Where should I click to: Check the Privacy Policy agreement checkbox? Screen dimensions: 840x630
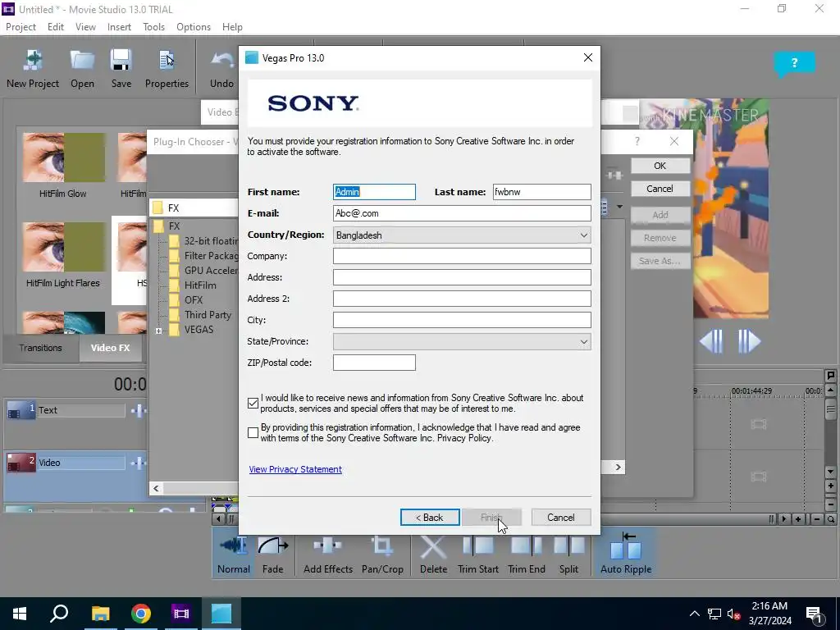pos(253,433)
